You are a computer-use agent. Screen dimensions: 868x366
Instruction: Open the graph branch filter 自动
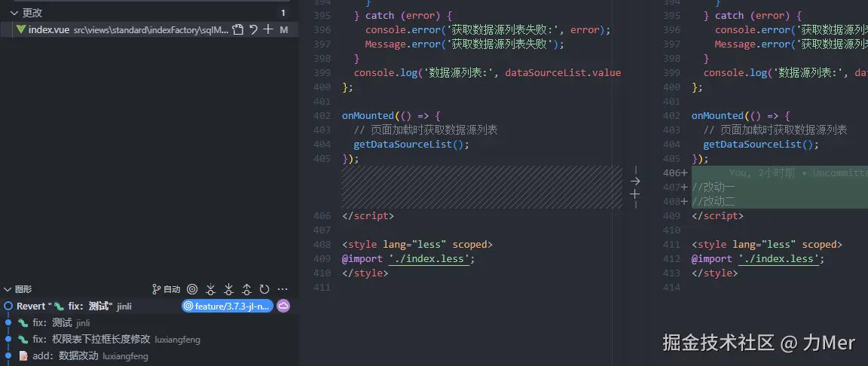click(167, 289)
